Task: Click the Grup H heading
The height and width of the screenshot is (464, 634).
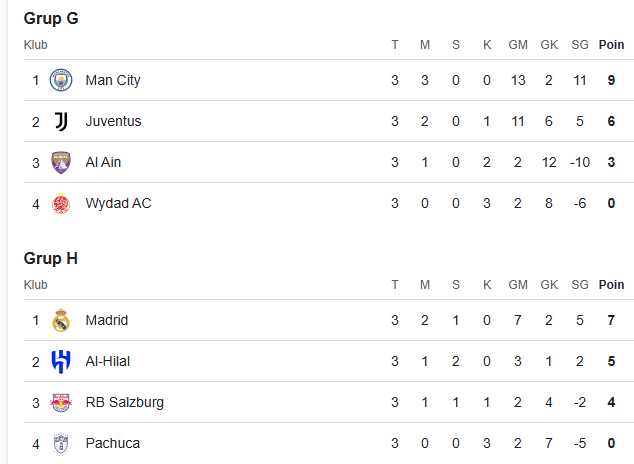Action: coord(51,259)
